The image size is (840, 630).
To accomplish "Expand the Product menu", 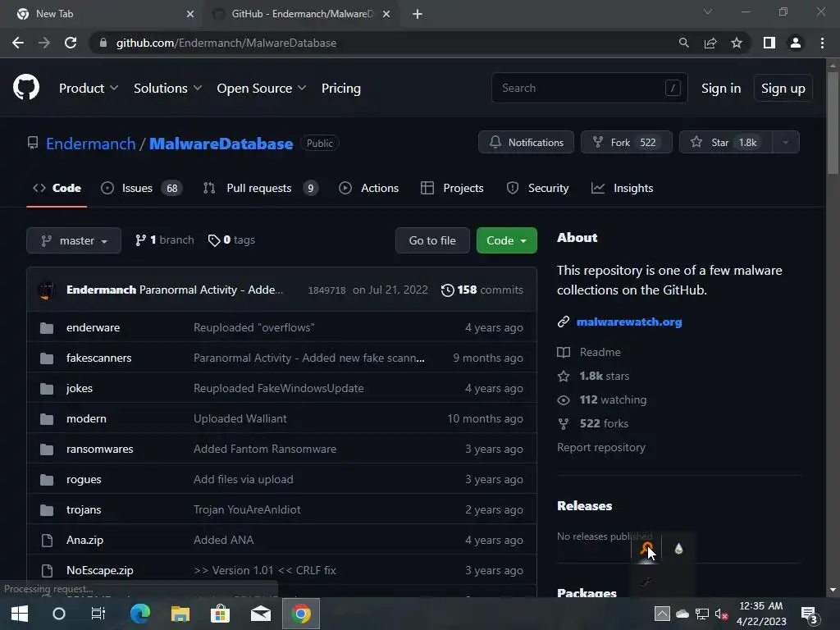I will (x=89, y=89).
